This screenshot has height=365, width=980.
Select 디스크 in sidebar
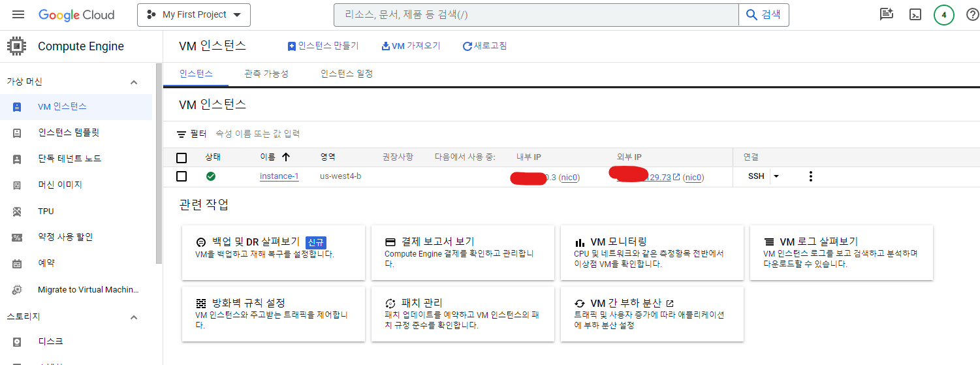76,342
